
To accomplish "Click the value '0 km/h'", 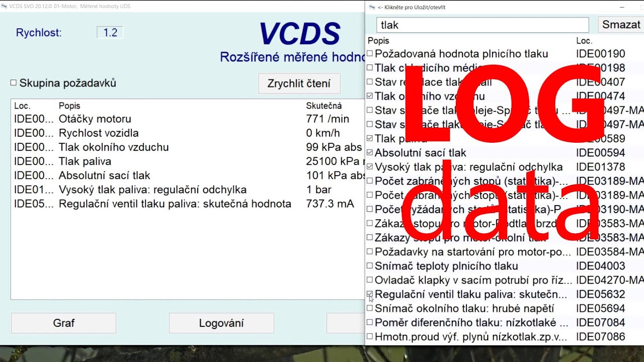I will [323, 133].
